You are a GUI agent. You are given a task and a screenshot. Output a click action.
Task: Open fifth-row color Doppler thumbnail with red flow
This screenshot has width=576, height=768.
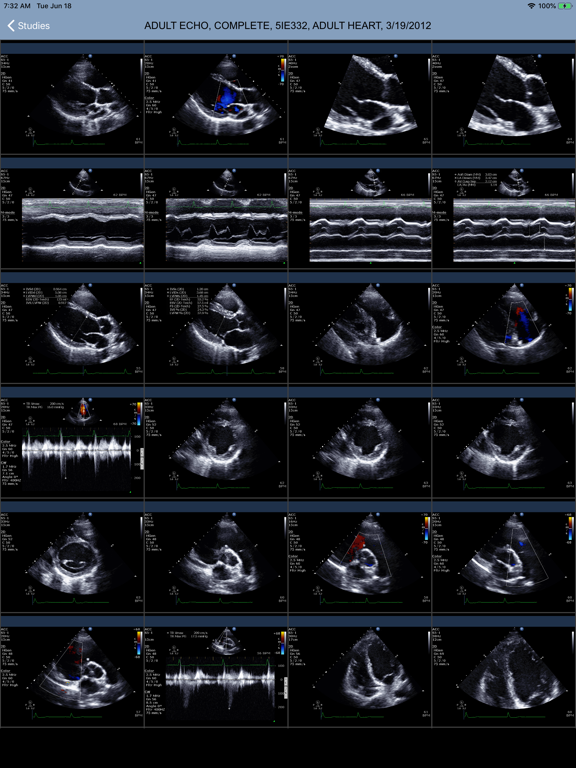point(360,557)
